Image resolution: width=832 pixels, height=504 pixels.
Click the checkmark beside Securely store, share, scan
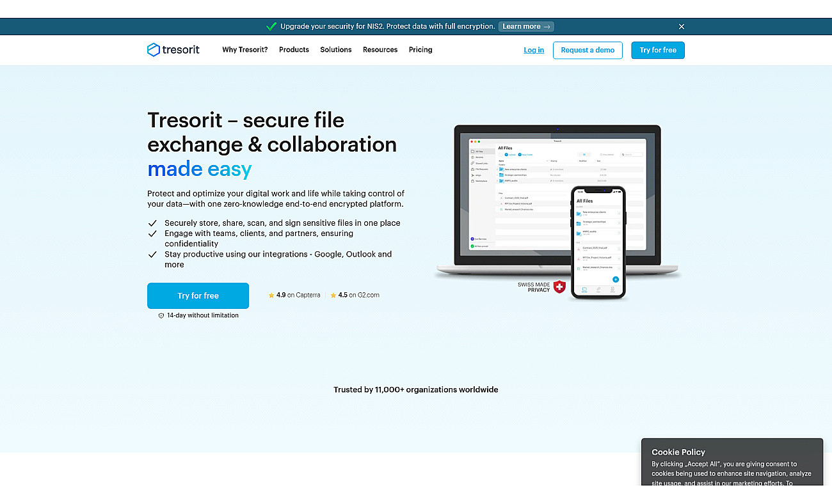click(152, 223)
